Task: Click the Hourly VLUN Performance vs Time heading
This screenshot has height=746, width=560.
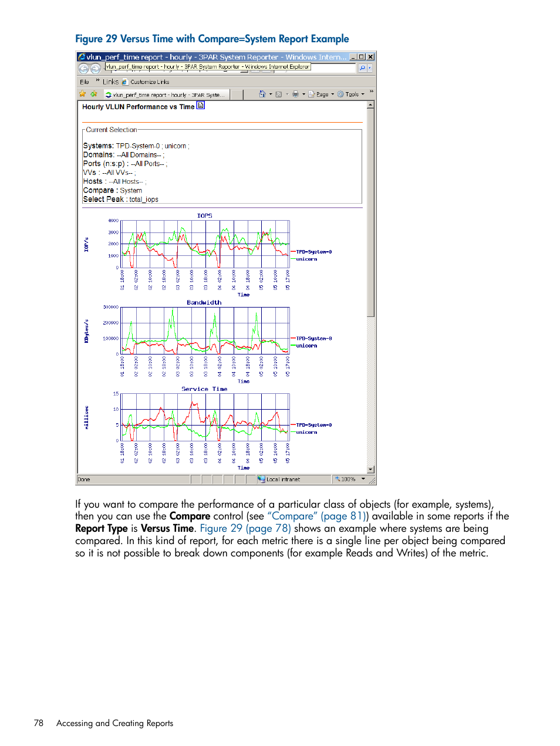Action: [139, 107]
